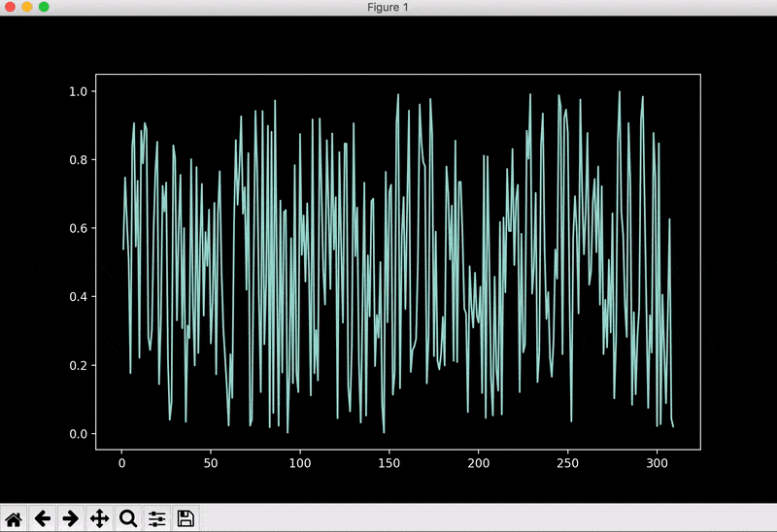
Task: Click the Figure 1 window title
Action: point(388,7)
